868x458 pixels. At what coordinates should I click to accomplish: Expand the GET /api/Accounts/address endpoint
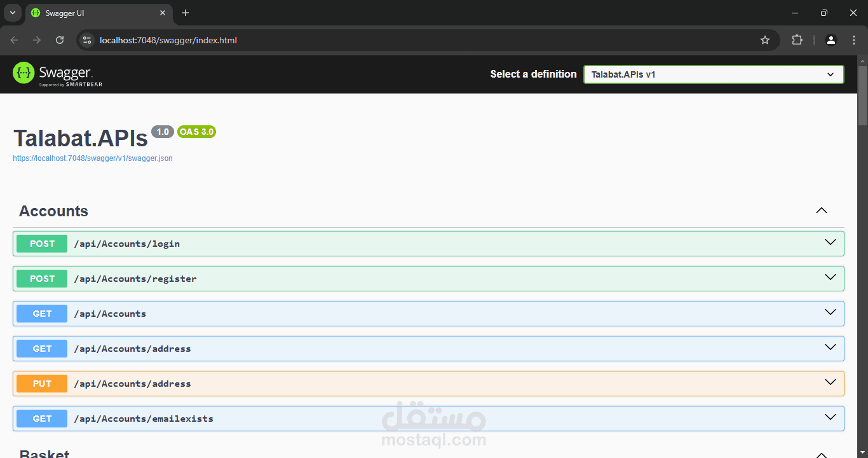tap(830, 347)
